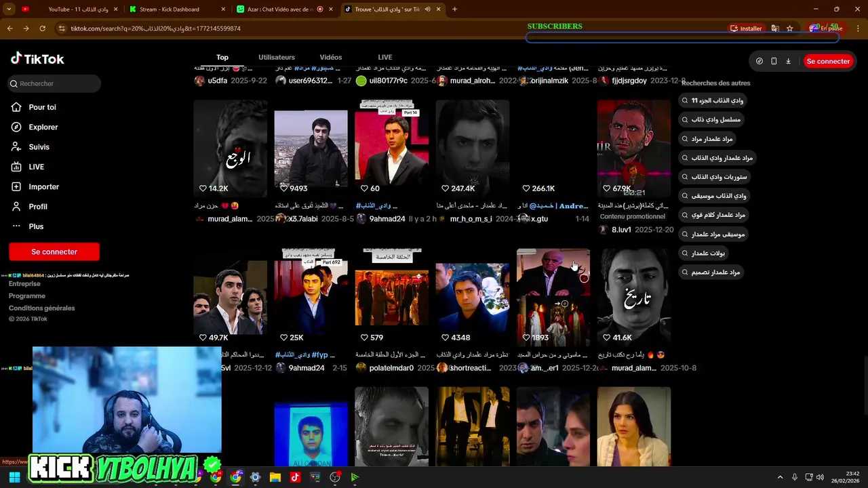Image resolution: width=868 pixels, height=488 pixels.
Task: Search suggestion بولات علمدار
Action: [705, 253]
